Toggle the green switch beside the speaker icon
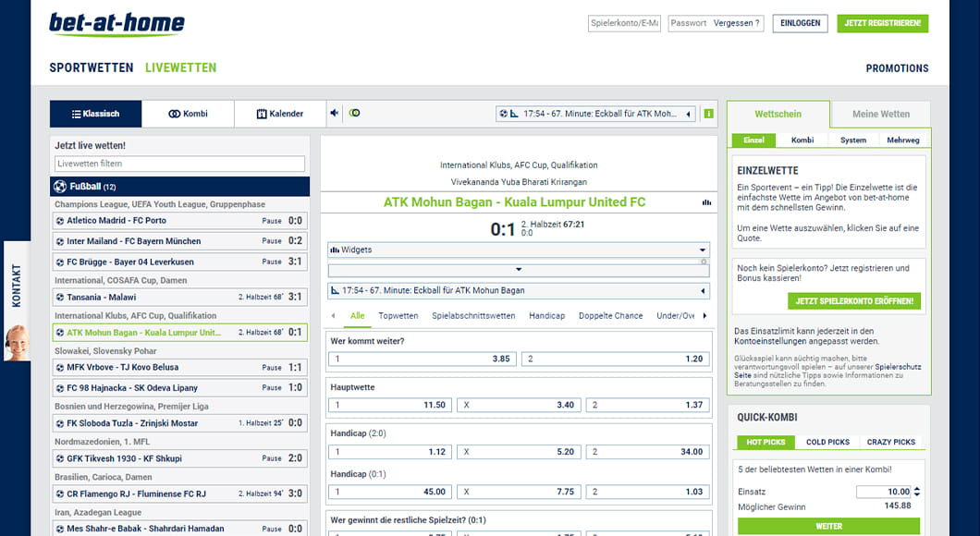Viewport: 980px width, 536px height. tap(354, 113)
